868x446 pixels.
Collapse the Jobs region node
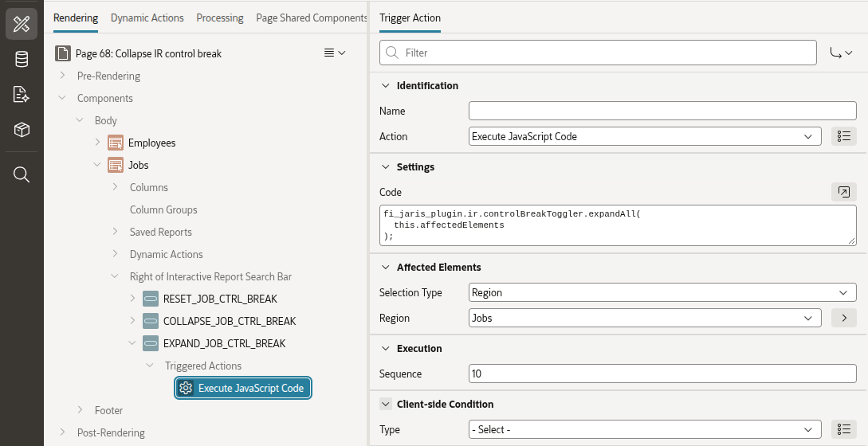pos(97,165)
